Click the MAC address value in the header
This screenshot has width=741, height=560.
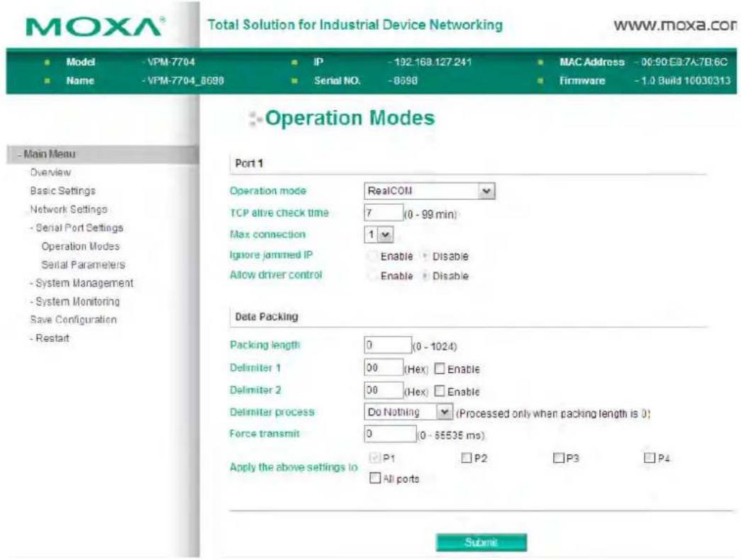pyautogui.click(x=684, y=62)
